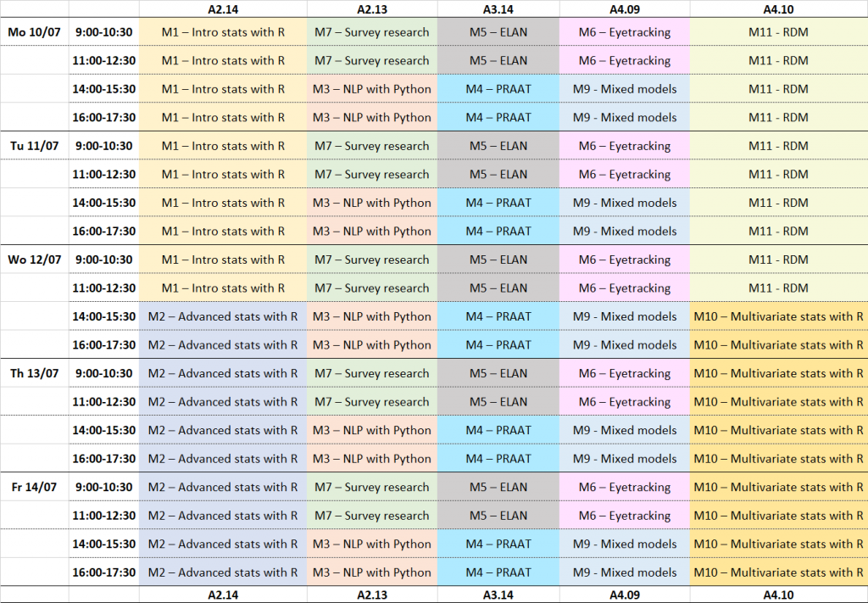Click M5 ELAN cell Friday 11:00

coord(498,515)
